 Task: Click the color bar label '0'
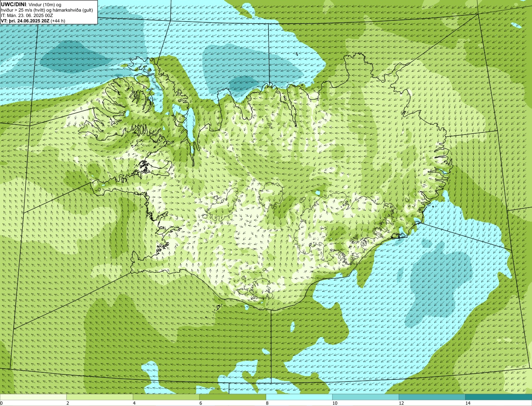(1, 403)
